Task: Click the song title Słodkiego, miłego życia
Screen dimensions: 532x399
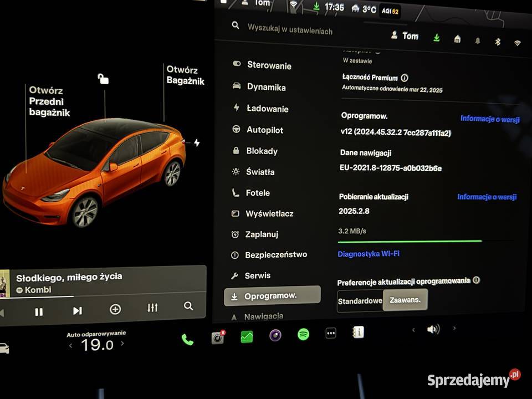Action: point(69,277)
